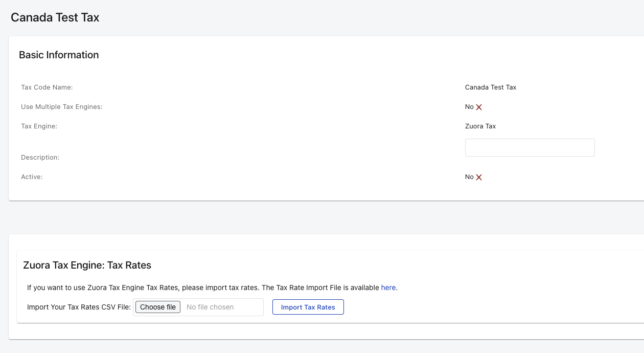This screenshot has width=644, height=353.
Task: Click the 'No' value for Use Multiple Tax Engines
Action: (x=469, y=107)
